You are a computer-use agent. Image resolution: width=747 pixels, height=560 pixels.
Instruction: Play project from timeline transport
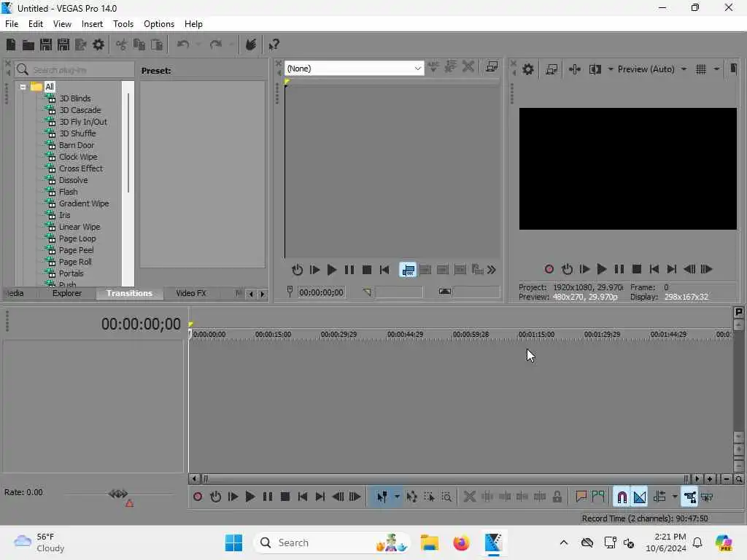(x=250, y=497)
